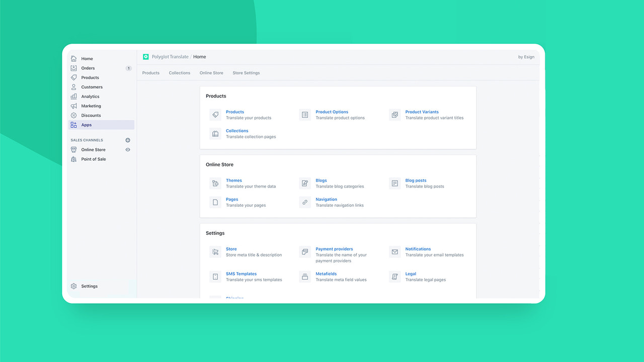Add a sales channel with the plus button
The width and height of the screenshot is (644, 362).
(128, 139)
